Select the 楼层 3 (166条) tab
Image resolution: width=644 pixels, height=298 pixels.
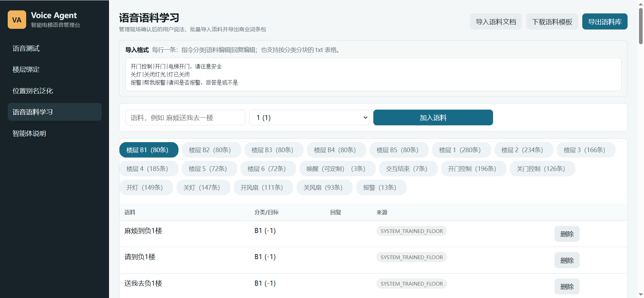[x=586, y=150]
